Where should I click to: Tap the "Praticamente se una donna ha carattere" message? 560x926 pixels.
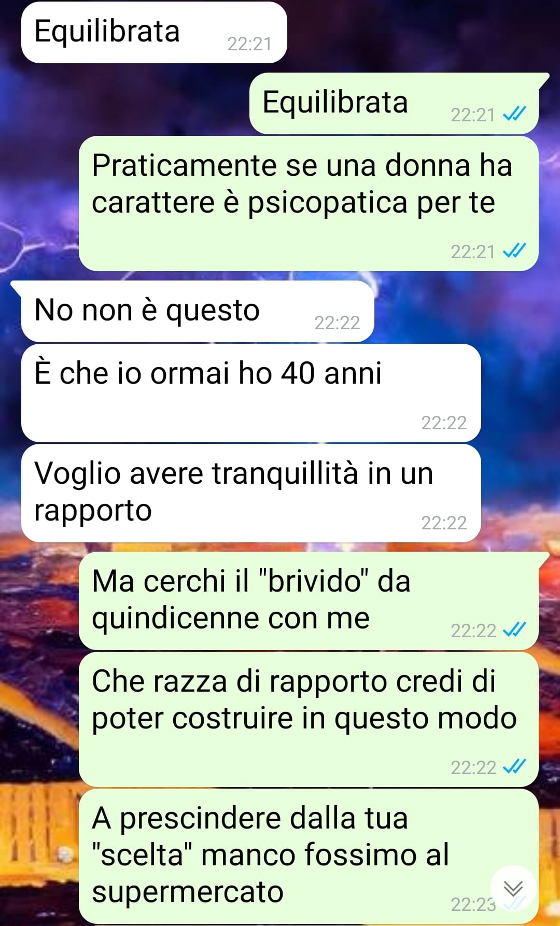pyautogui.click(x=309, y=203)
